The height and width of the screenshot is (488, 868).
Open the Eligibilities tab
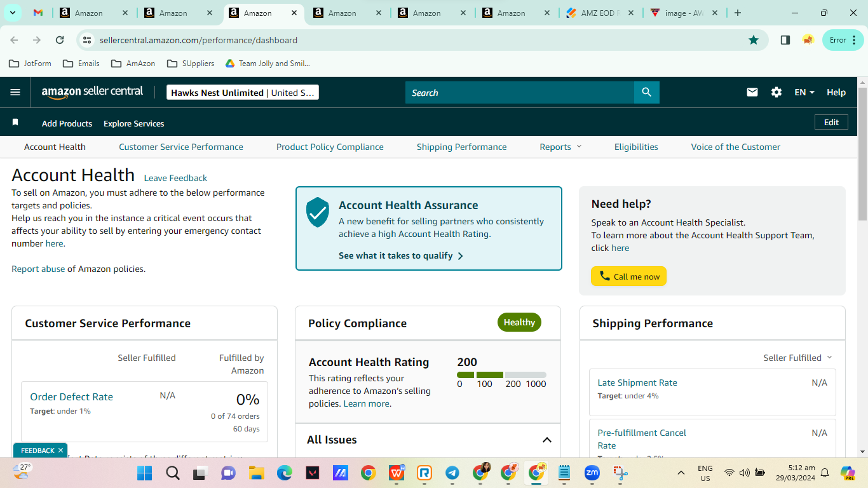[636, 147]
